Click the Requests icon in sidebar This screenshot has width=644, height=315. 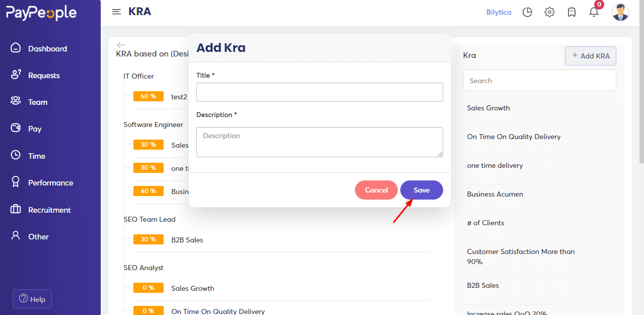16,75
